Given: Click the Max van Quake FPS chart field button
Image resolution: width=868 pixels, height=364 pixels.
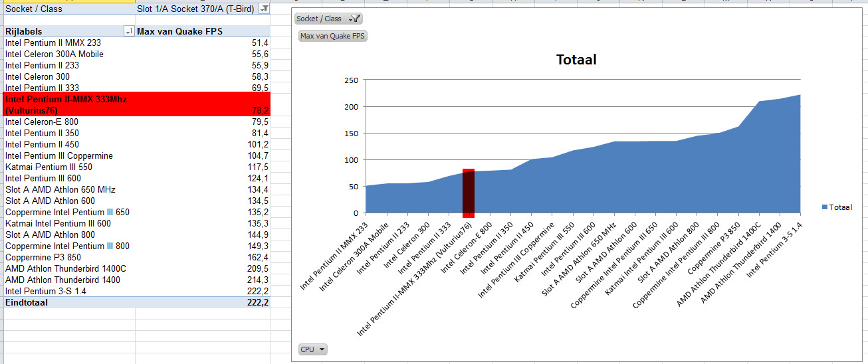Looking at the screenshot, I should 333,36.
